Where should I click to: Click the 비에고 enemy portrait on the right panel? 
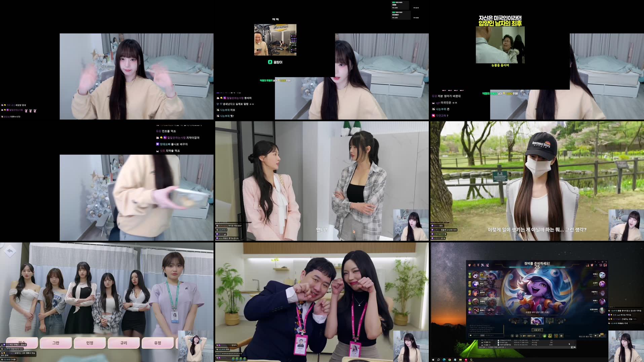(602, 275)
